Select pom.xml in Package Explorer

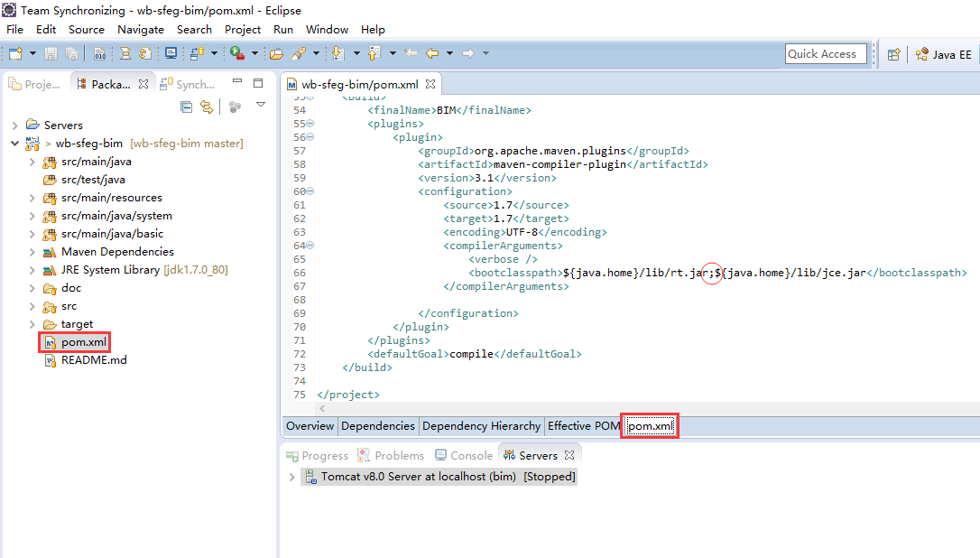(75, 342)
